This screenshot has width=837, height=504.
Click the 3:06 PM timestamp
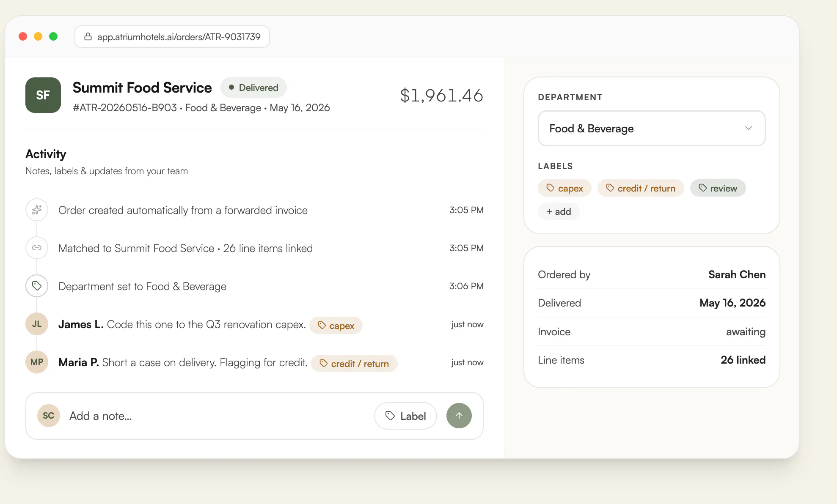click(466, 286)
